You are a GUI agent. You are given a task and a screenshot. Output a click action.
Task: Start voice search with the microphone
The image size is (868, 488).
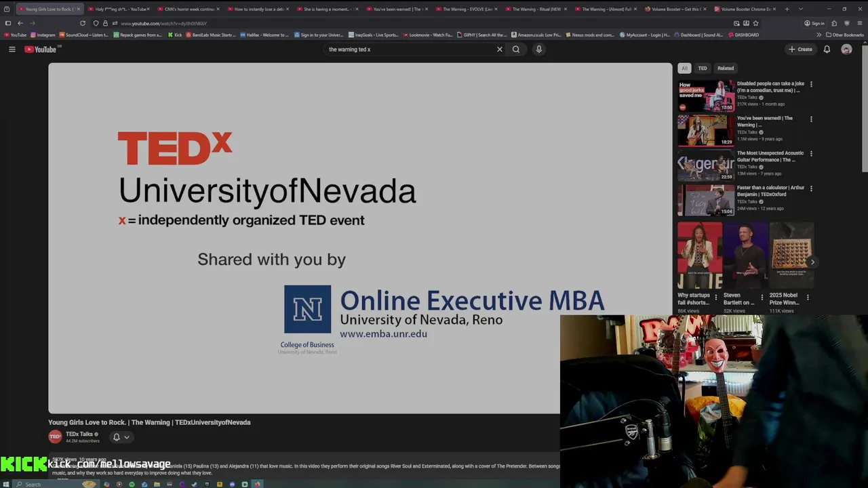point(539,49)
